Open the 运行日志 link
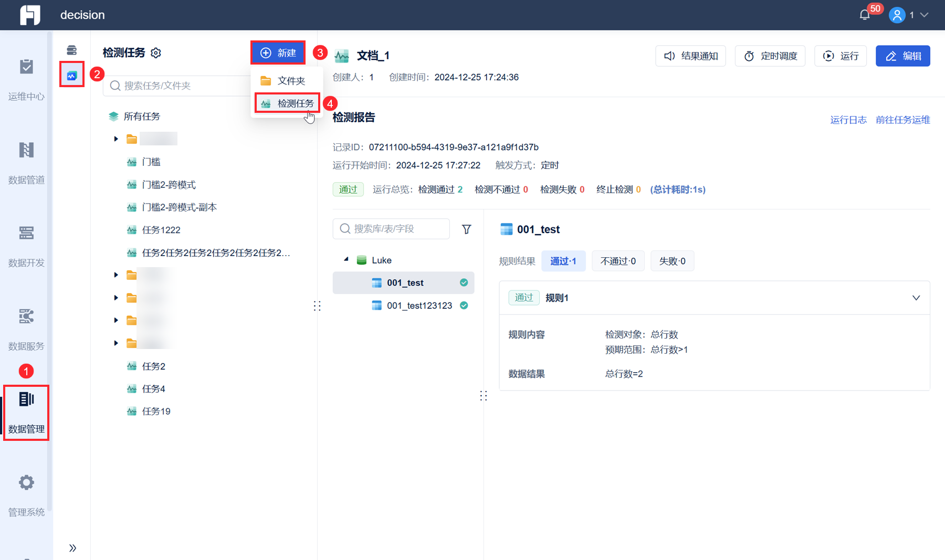This screenshot has width=945, height=560. coord(848,120)
